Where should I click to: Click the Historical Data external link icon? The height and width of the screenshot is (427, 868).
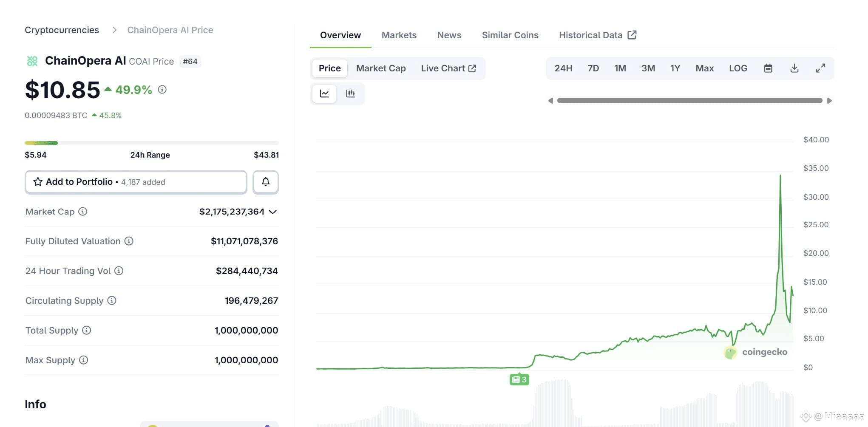632,35
